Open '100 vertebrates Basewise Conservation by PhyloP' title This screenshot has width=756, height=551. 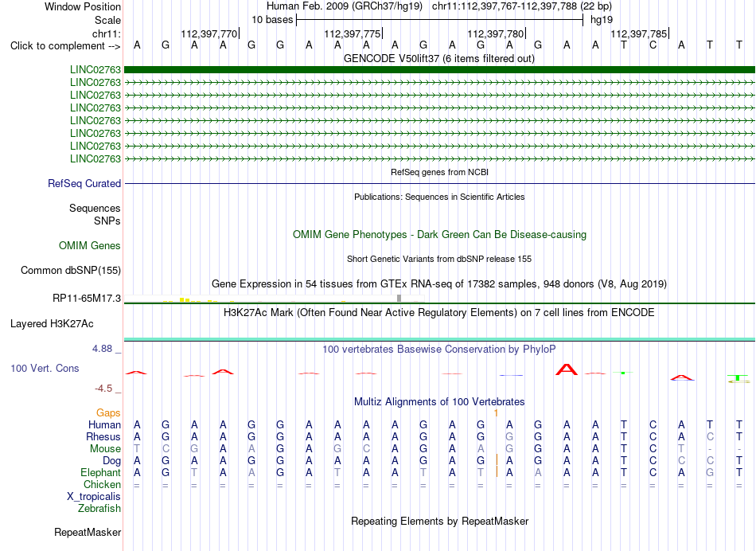(439, 350)
